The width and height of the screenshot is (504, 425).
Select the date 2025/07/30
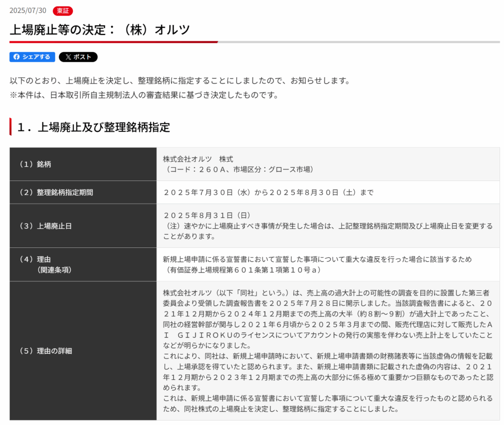[x=28, y=11]
